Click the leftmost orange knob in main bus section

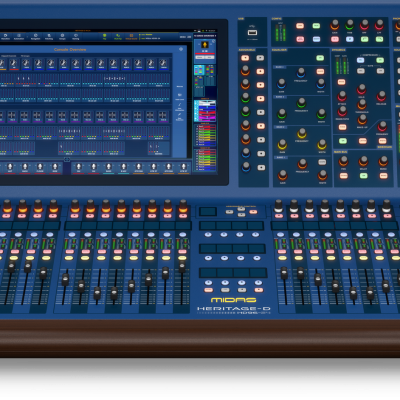click(343, 161)
